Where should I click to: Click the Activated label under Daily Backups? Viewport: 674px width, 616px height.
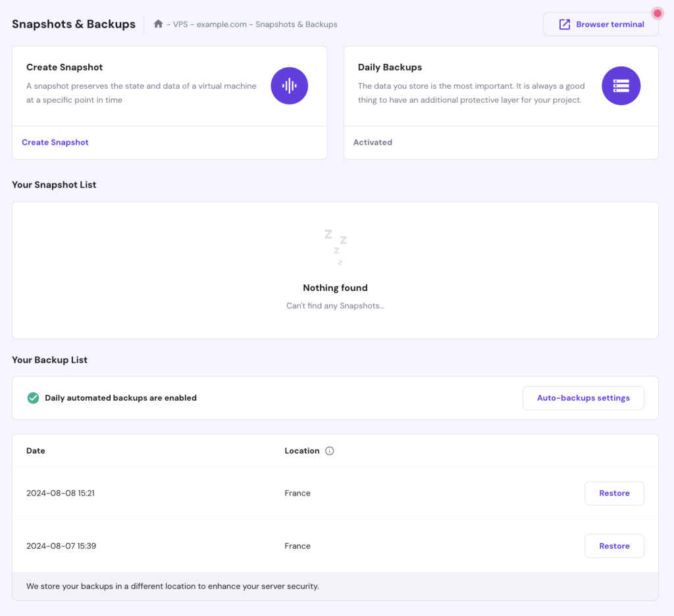pyautogui.click(x=373, y=142)
